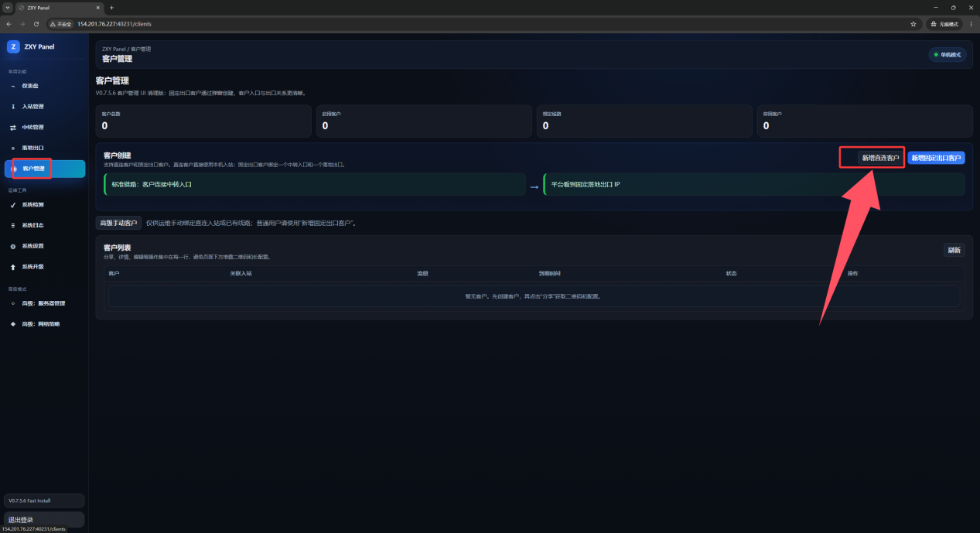Click the ZXY Panel logo icon
The height and width of the screenshot is (533, 980).
(13, 46)
